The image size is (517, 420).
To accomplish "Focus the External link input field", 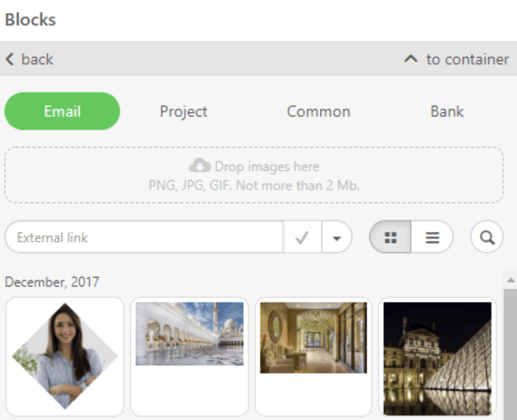I will 144,237.
